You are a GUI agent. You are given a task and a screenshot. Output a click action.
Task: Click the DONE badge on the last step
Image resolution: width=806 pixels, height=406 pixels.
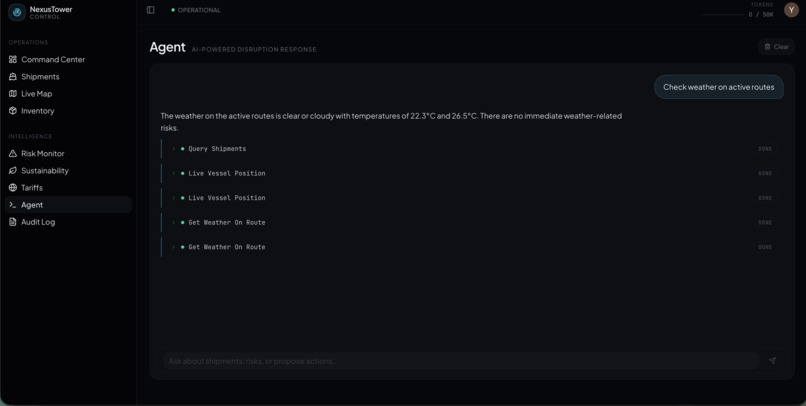(x=765, y=247)
